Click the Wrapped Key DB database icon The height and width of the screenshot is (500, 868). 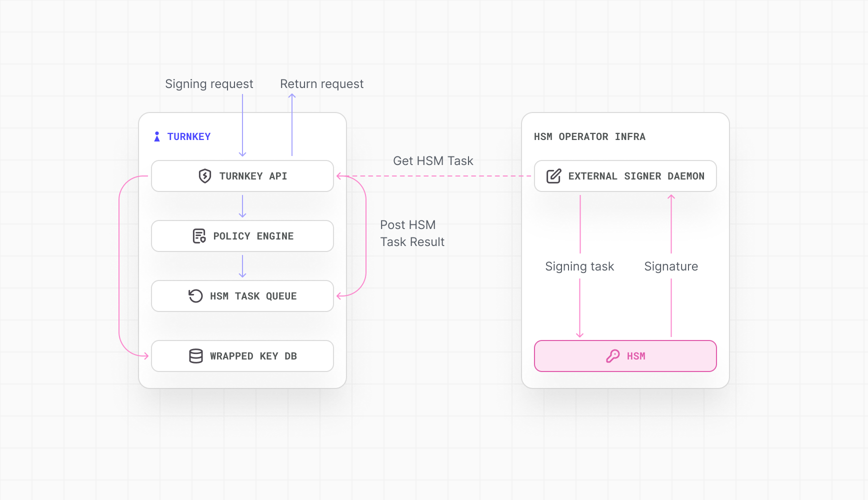196,356
